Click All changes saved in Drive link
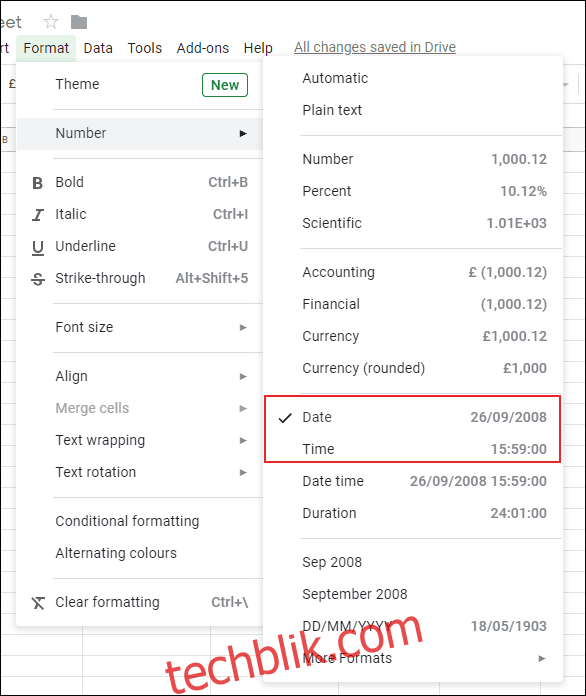The image size is (586, 696). [x=375, y=47]
